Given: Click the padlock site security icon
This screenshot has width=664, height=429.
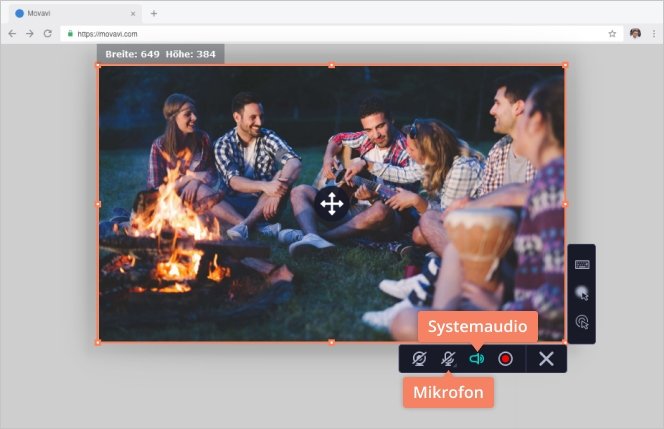Looking at the screenshot, I should coord(70,33).
